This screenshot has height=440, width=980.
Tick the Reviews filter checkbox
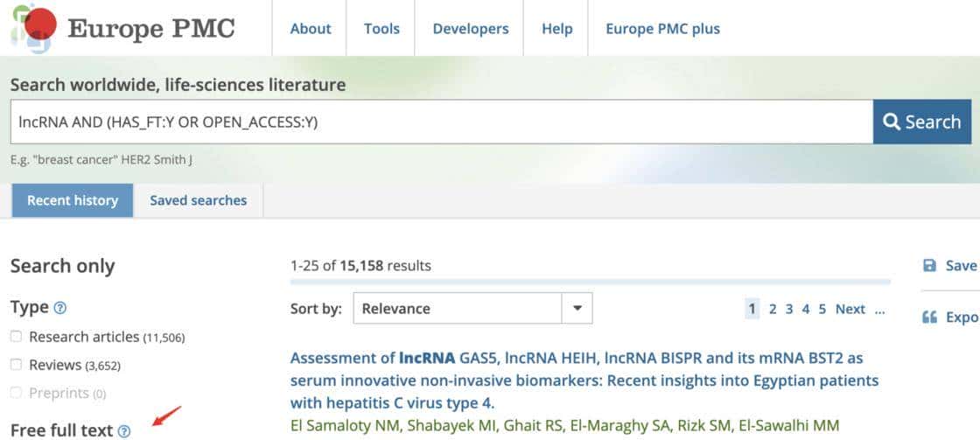(17, 365)
